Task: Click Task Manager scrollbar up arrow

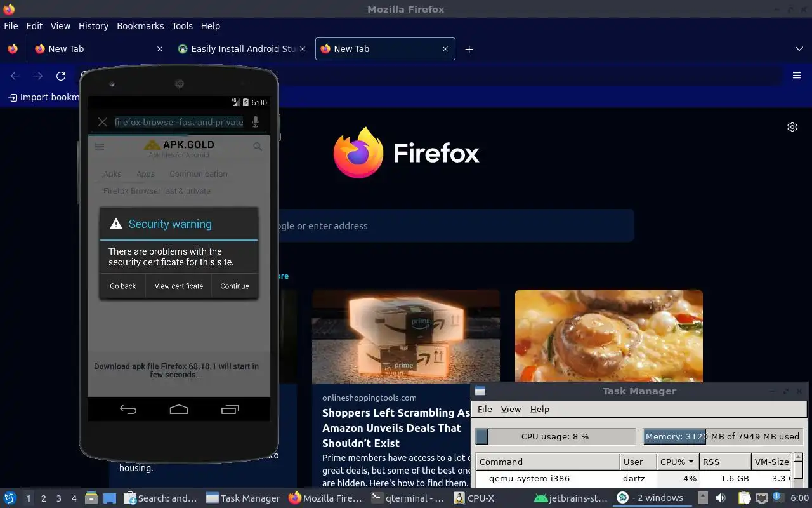Action: click(798, 457)
